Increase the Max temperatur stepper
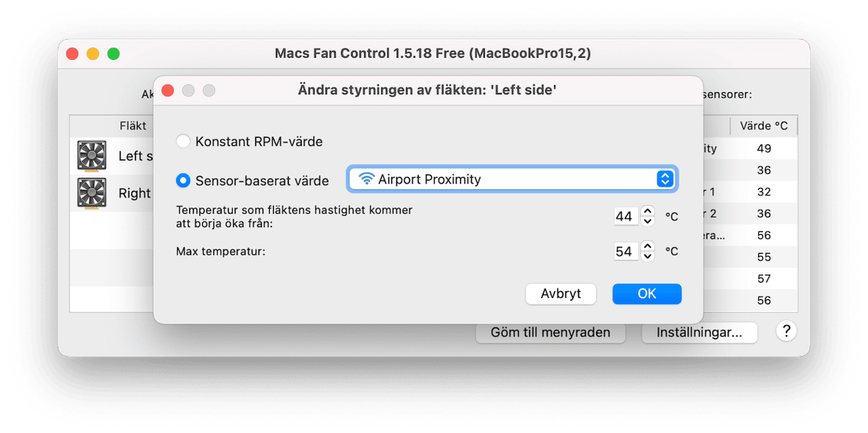Screen dimensions: 868x433 click(647, 246)
